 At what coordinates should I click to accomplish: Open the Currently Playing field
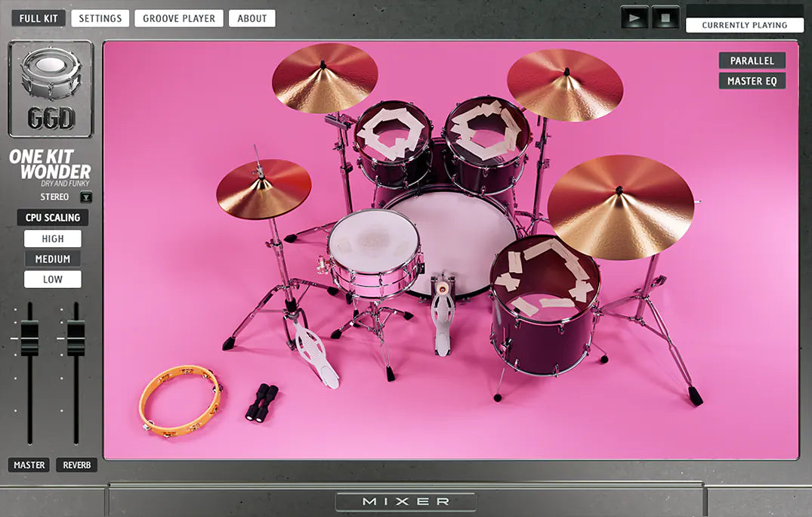[x=744, y=25]
